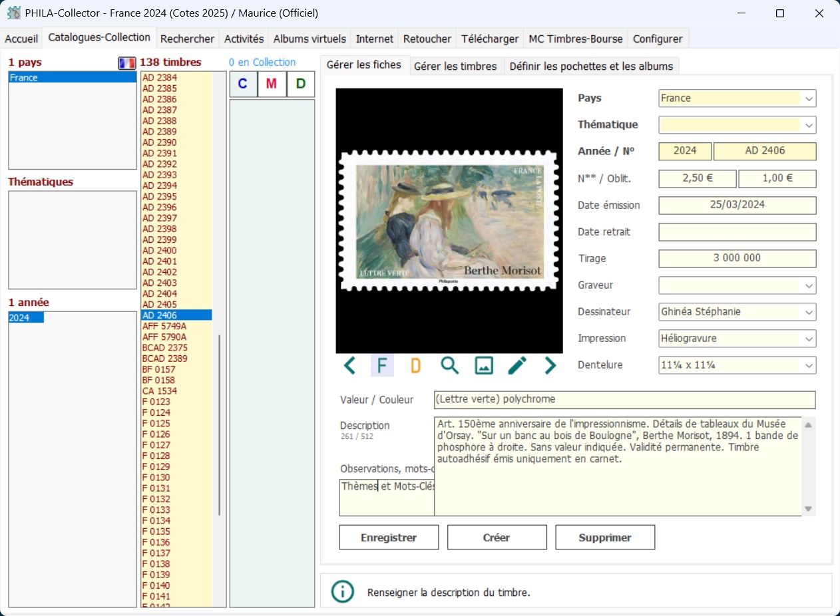Select stamp CA 1534 in list
Image resolution: width=840 pixels, height=616 pixels.
[176, 390]
